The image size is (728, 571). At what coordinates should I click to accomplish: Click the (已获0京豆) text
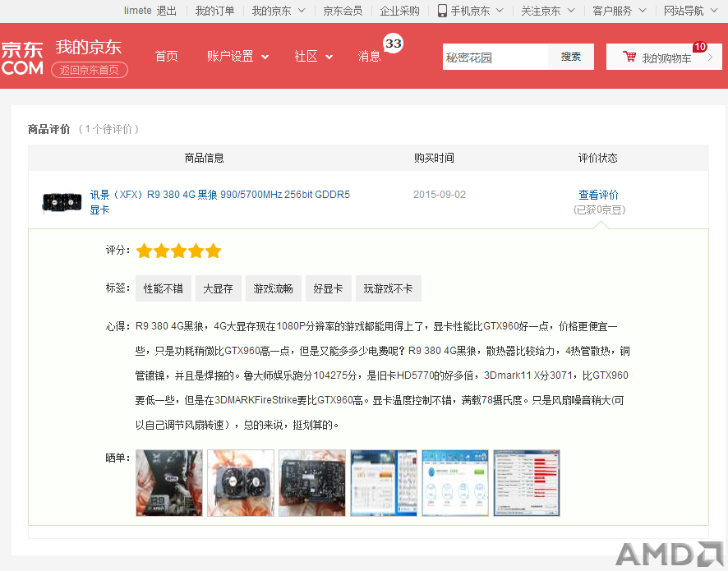(599, 210)
